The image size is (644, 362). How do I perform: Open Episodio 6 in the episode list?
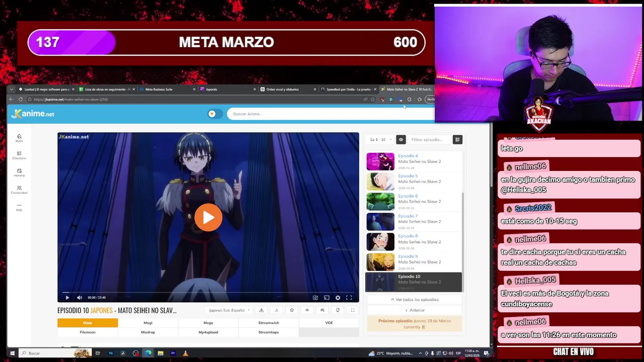(x=413, y=202)
